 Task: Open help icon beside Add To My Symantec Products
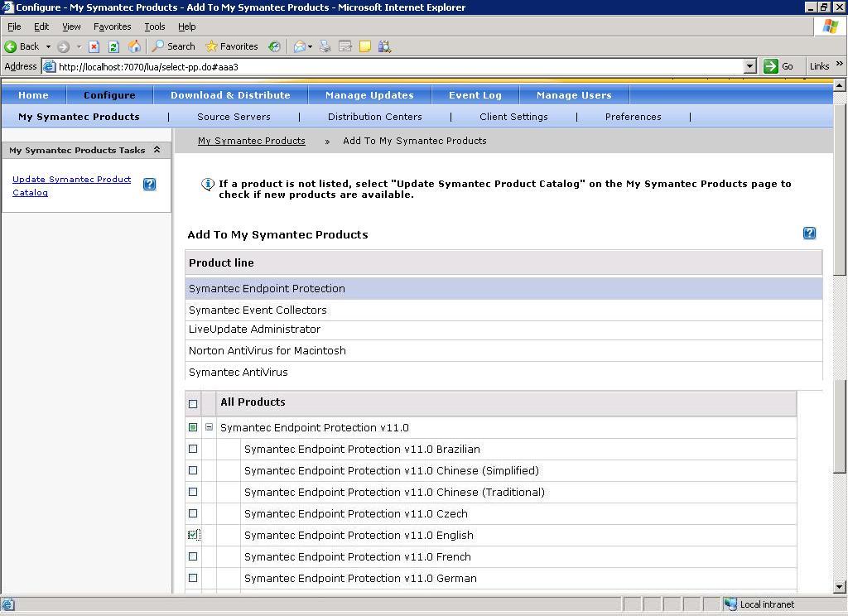(809, 233)
